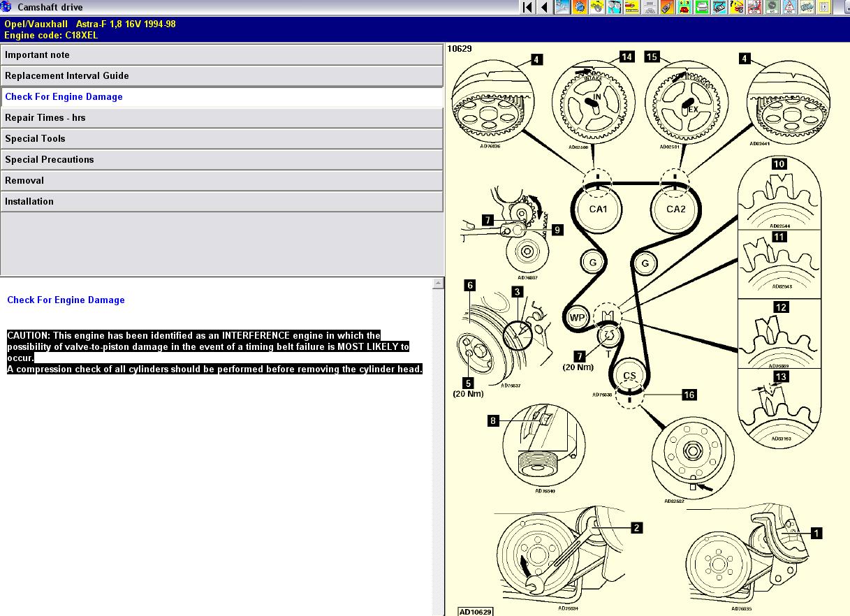Click the Camshaft drive window title icon
Screen dimensions: 850x616
[6, 7]
